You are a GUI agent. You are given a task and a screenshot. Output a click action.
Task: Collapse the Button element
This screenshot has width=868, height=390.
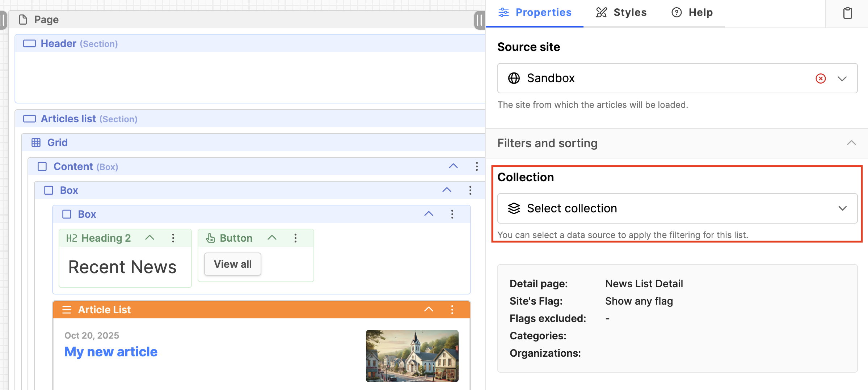(272, 238)
